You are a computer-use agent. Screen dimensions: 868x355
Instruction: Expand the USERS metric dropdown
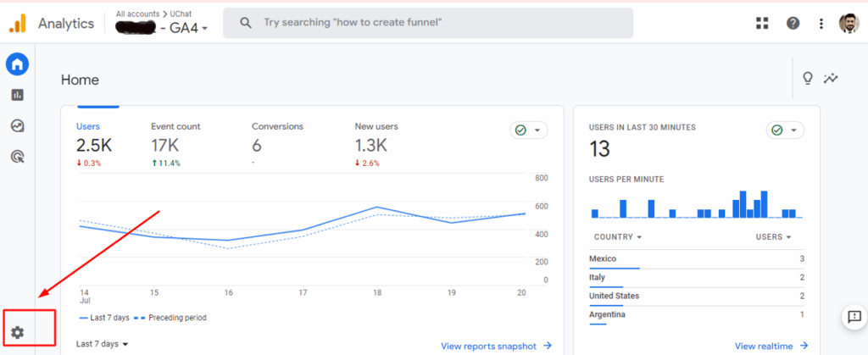[x=774, y=237]
